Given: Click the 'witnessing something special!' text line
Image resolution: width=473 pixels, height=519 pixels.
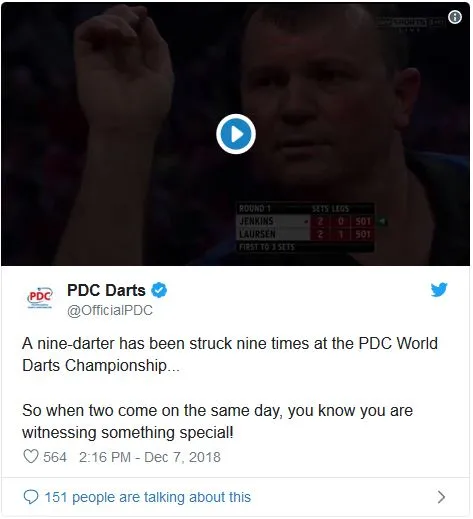Looking at the screenshot, I should tap(128, 433).
